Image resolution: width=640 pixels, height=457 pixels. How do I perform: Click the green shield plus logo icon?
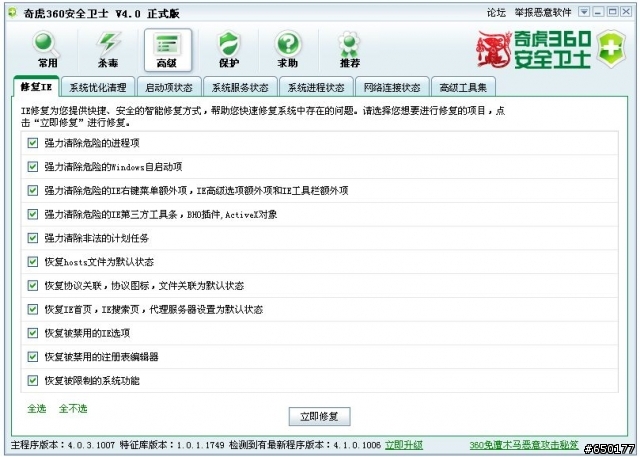[611, 49]
